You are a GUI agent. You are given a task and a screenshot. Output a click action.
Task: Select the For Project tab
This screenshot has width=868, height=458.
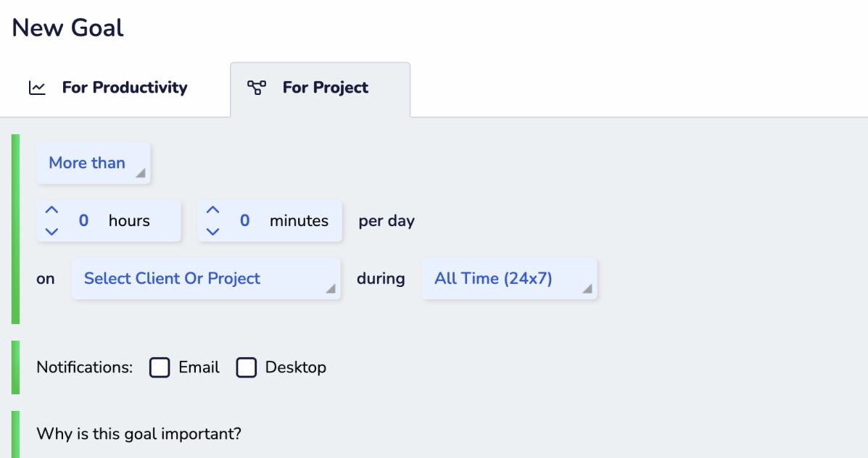tap(325, 88)
